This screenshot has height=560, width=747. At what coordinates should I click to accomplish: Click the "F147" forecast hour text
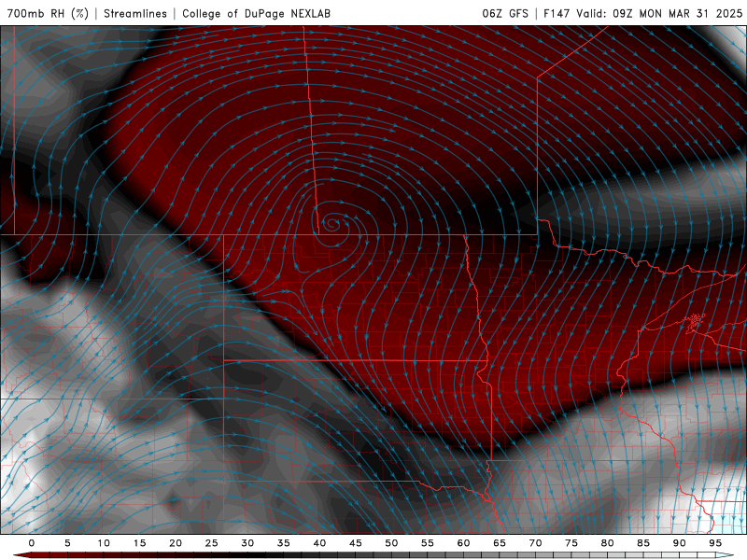click(x=557, y=13)
